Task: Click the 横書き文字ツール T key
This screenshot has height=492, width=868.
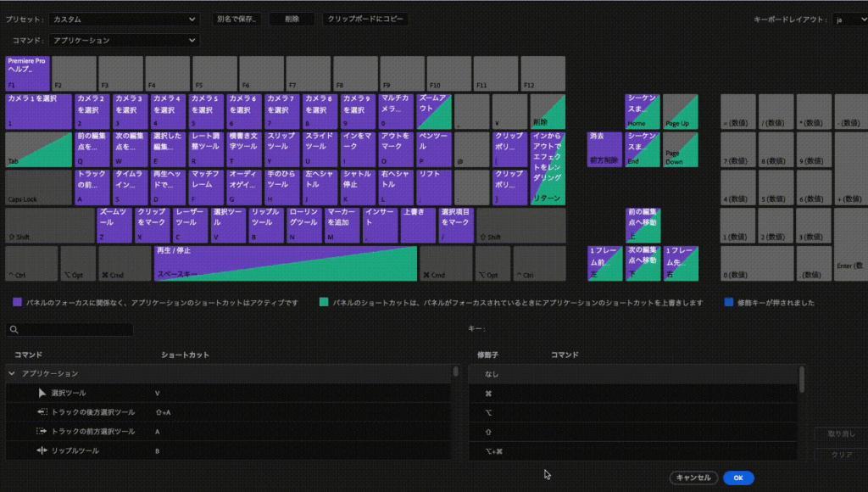Action: [x=244, y=149]
